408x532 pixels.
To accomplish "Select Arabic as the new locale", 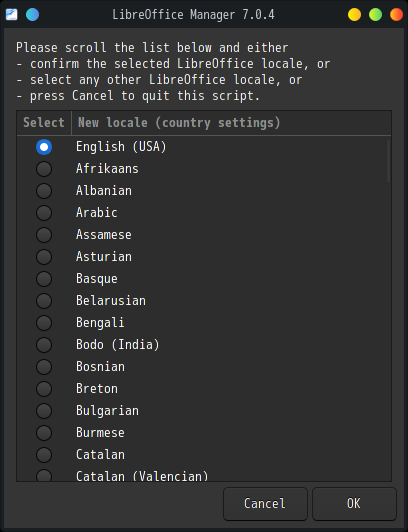I will 44,213.
